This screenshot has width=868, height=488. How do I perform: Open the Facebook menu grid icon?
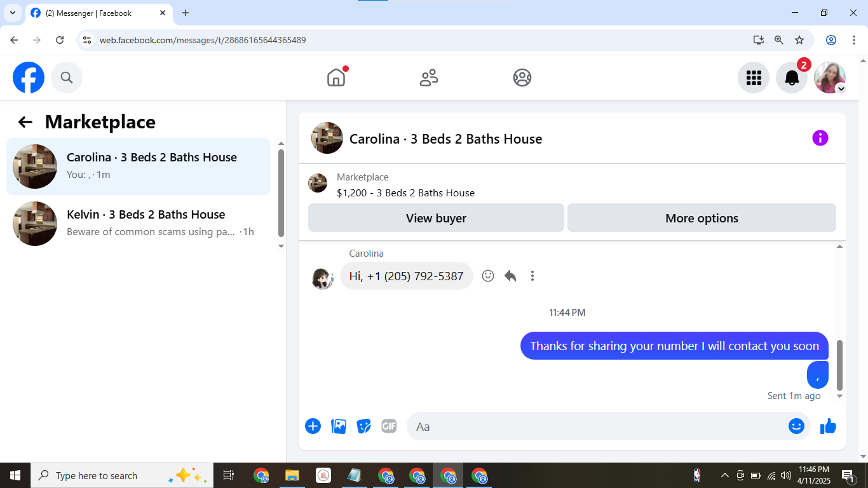click(754, 78)
